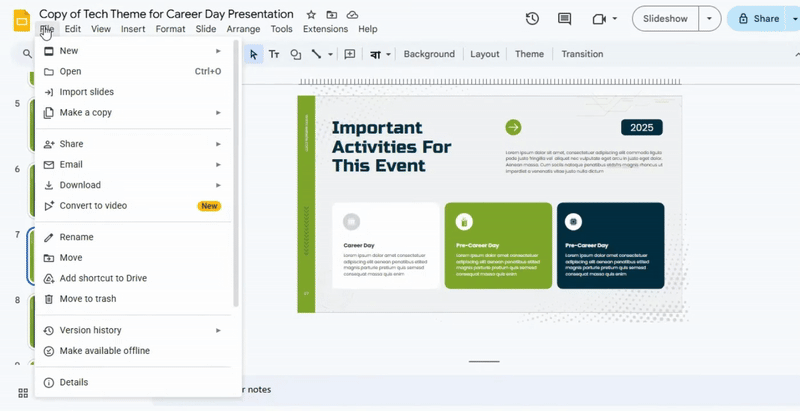Screen dimensions: 800x411
Task: Select the arrow cursor tool
Action: click(254, 54)
